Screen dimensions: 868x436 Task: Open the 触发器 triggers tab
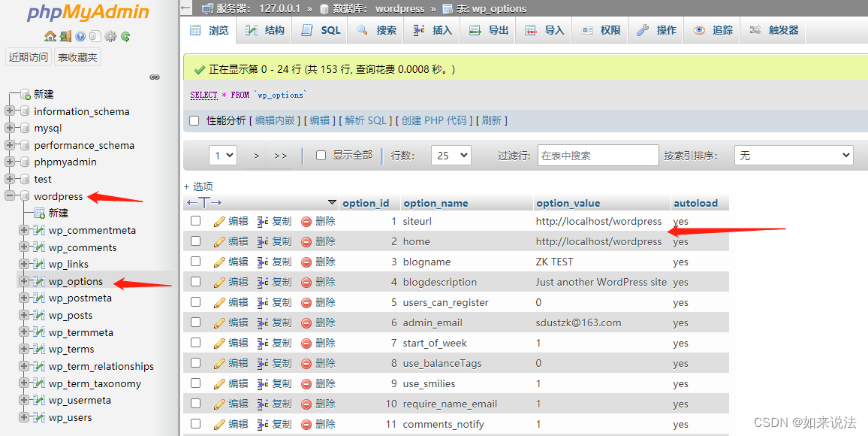(x=774, y=31)
